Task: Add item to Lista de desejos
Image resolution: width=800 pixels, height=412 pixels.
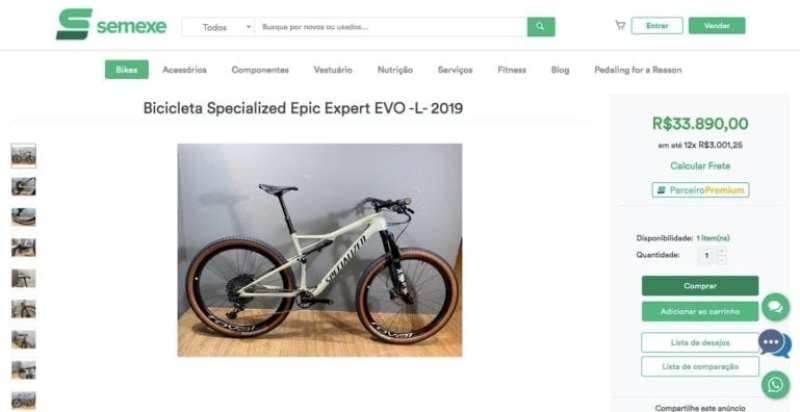Action: 700,343
